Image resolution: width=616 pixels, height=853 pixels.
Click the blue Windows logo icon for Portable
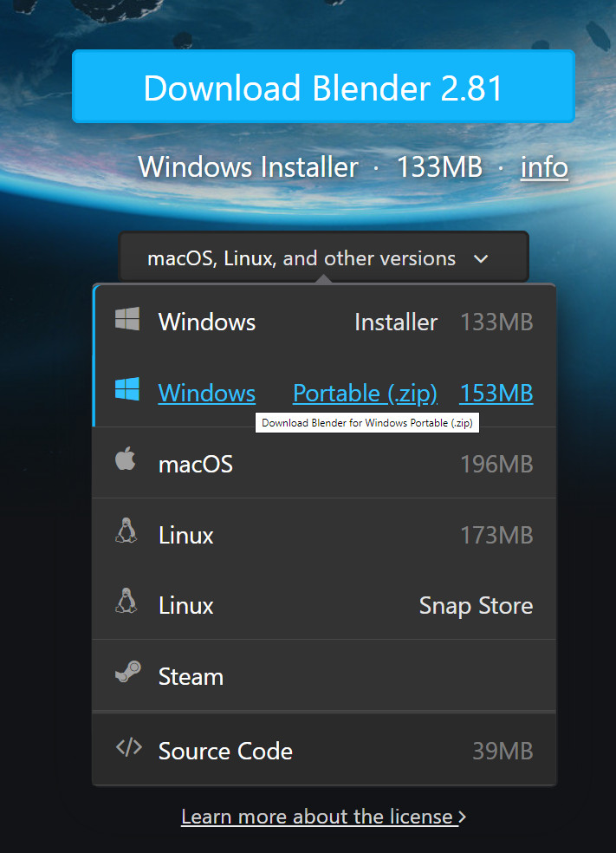127,389
